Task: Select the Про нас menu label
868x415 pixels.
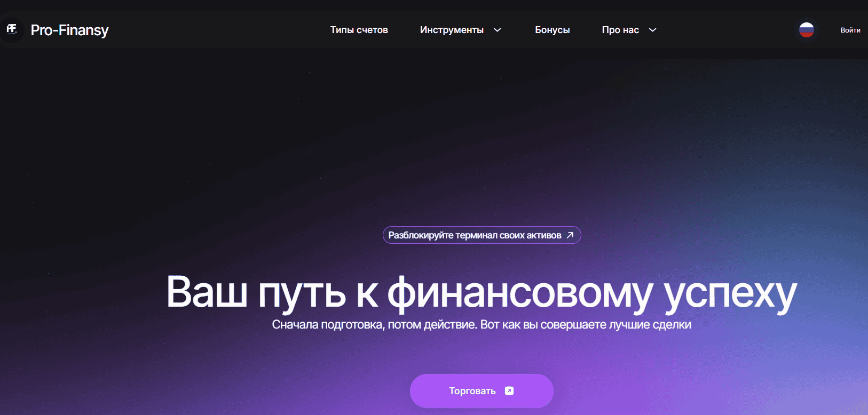Action: click(x=620, y=30)
